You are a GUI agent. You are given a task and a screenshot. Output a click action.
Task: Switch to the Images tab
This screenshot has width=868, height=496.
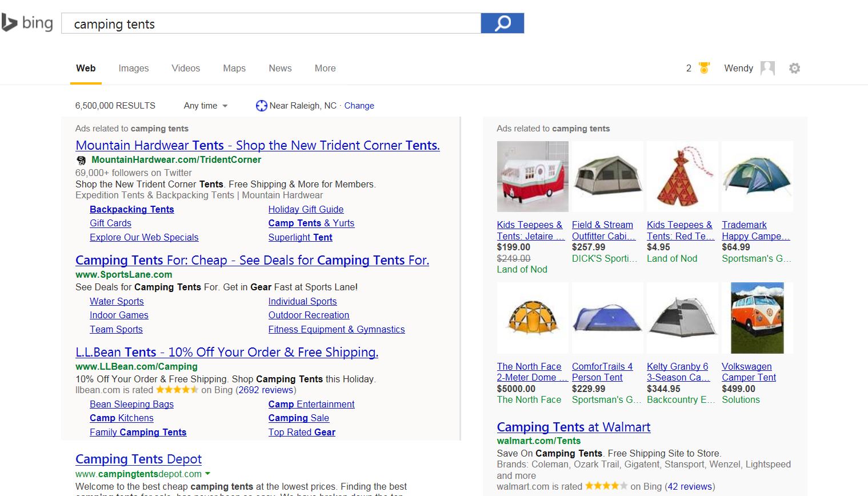[134, 68]
